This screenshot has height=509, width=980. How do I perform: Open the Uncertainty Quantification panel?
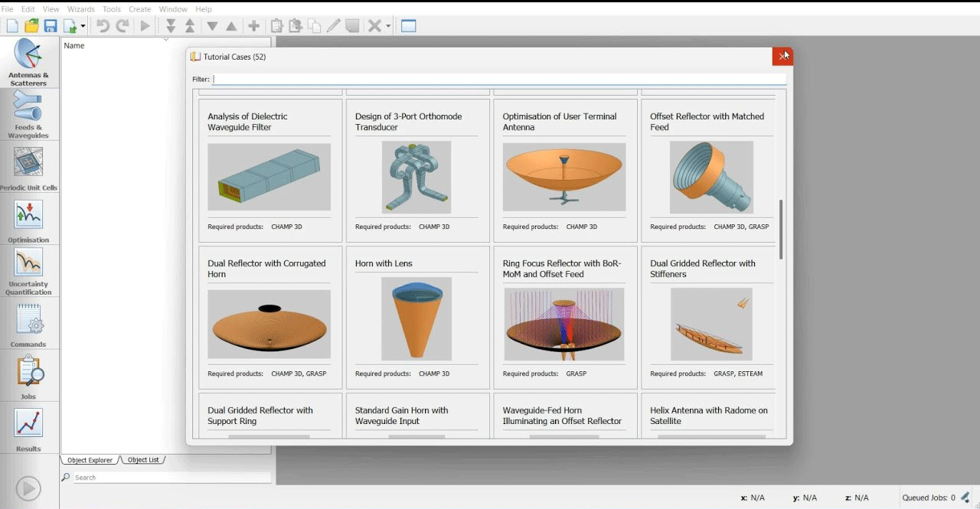(x=28, y=272)
